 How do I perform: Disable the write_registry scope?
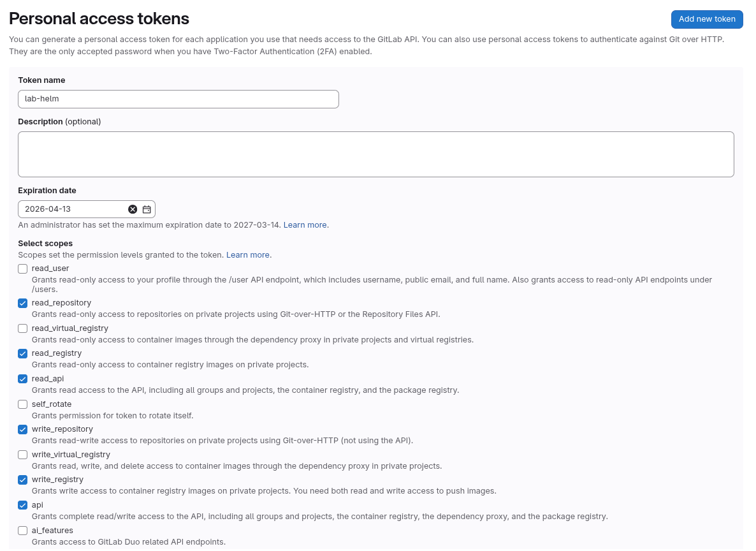tap(22, 480)
